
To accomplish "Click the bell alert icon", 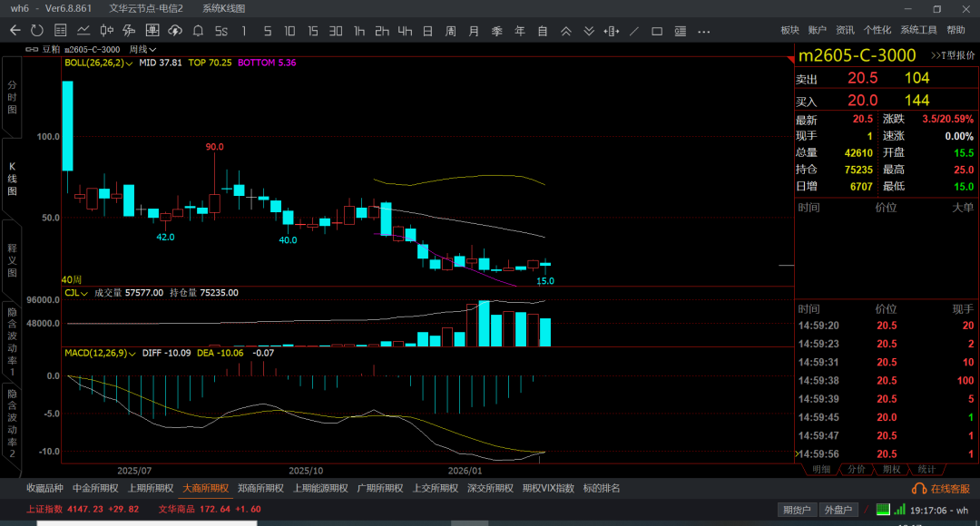I will click(199, 31).
